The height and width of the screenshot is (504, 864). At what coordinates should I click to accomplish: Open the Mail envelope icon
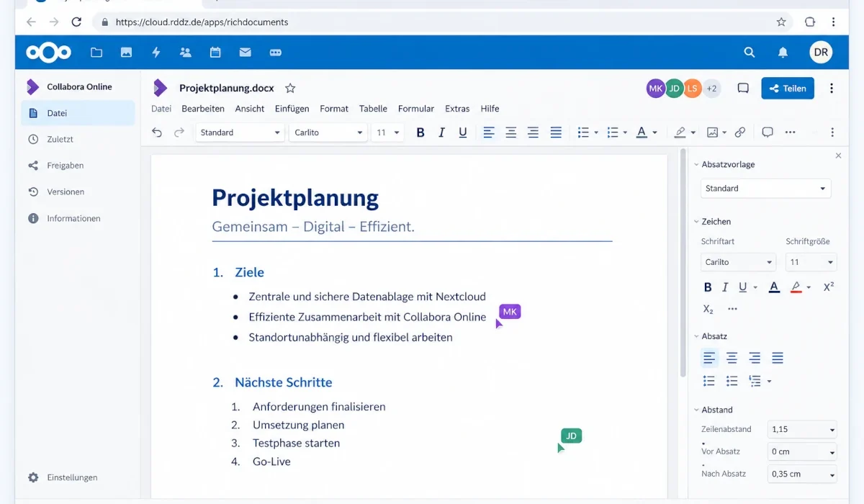click(245, 52)
